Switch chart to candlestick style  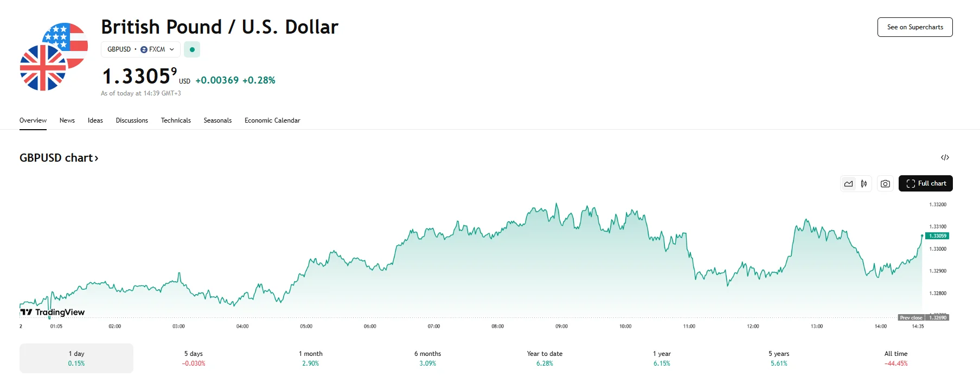point(864,184)
